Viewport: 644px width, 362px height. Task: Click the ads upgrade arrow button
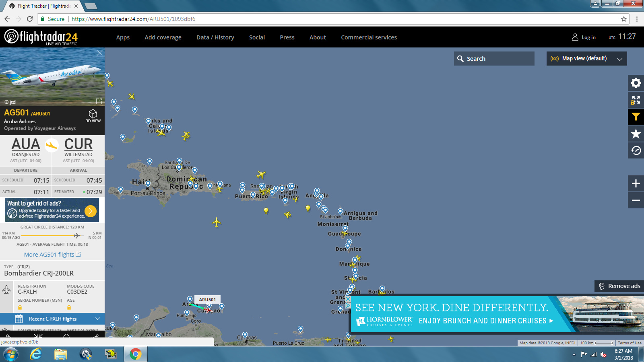tap(91, 211)
